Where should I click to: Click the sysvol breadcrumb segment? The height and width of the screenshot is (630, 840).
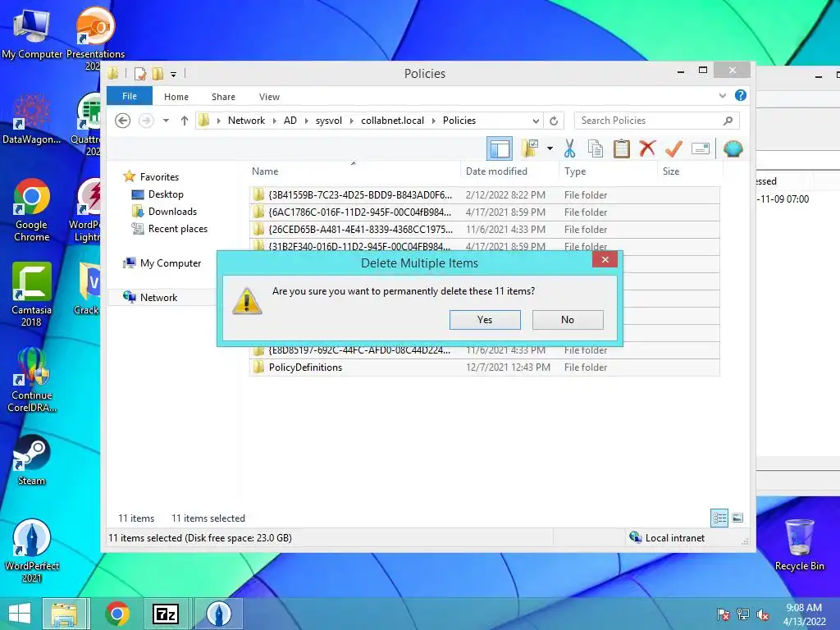point(329,121)
